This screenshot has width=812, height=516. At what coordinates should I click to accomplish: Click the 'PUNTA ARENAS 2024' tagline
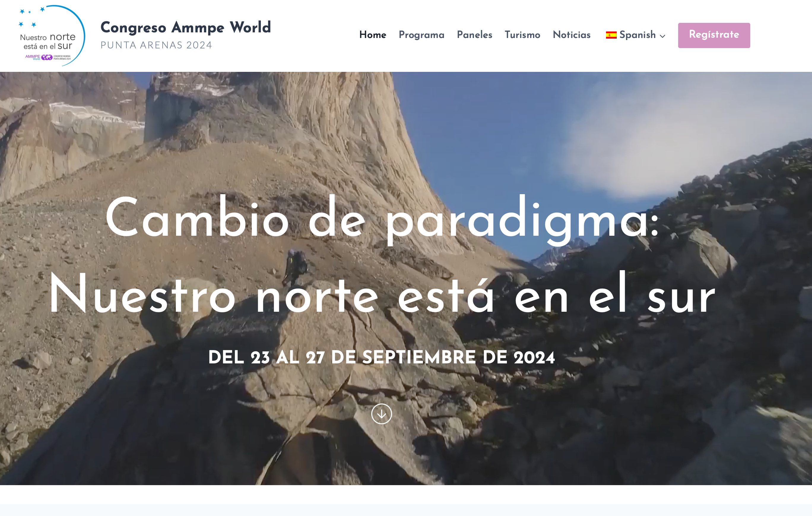coord(156,45)
